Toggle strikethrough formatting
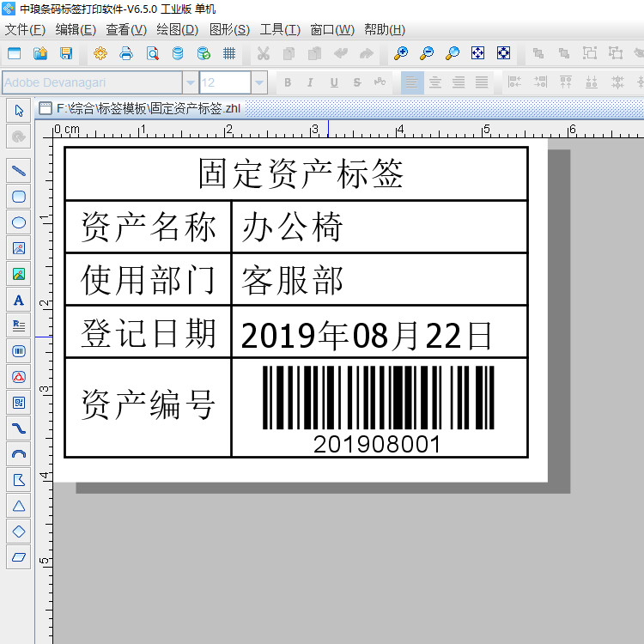Image resolution: width=644 pixels, height=644 pixels. [357, 82]
